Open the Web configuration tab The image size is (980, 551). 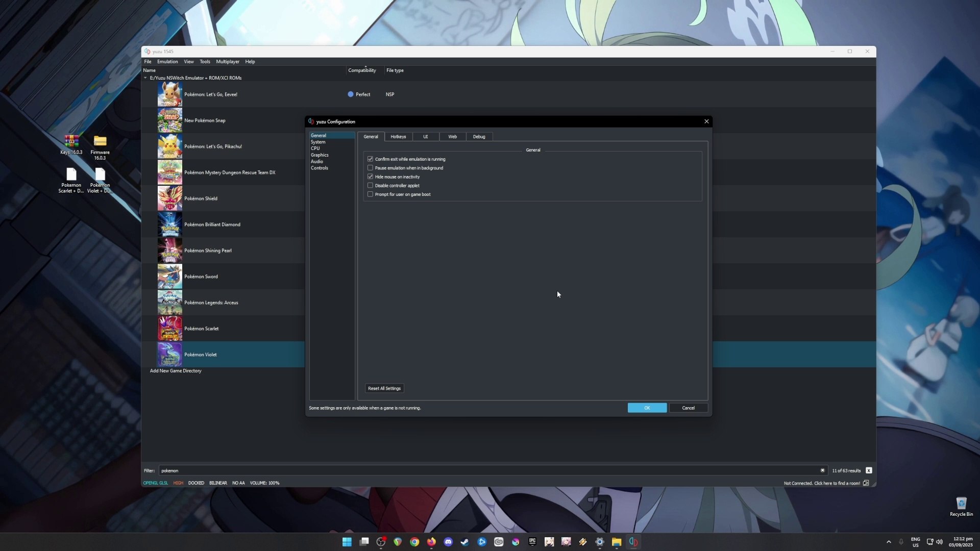[x=452, y=137]
